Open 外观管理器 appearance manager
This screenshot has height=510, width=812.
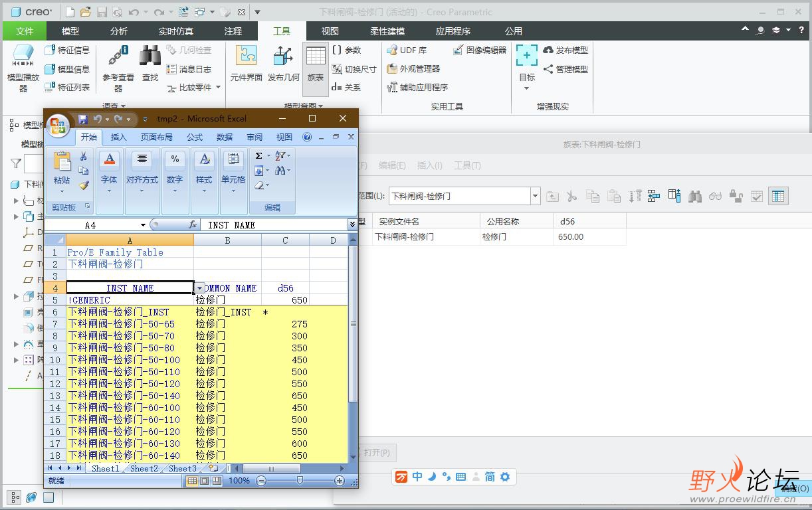coord(413,68)
